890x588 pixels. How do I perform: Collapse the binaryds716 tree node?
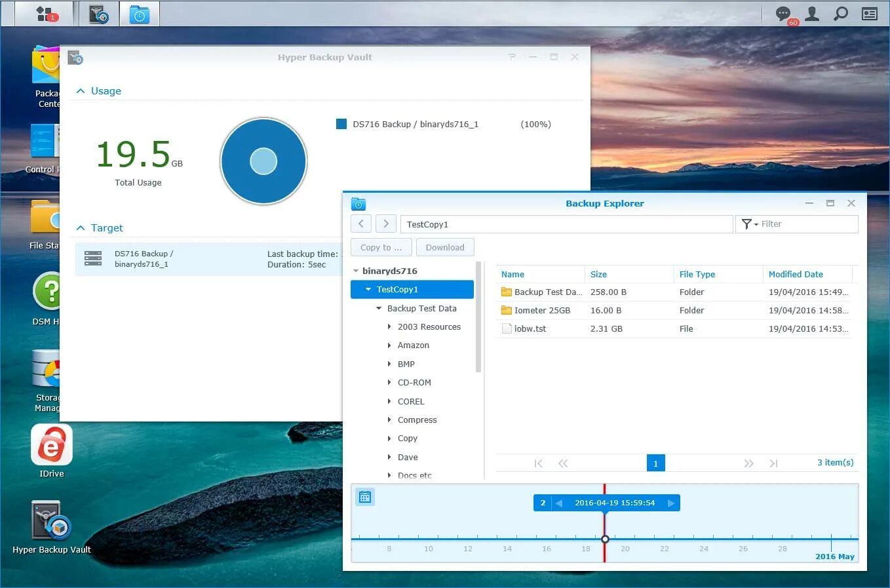356,271
